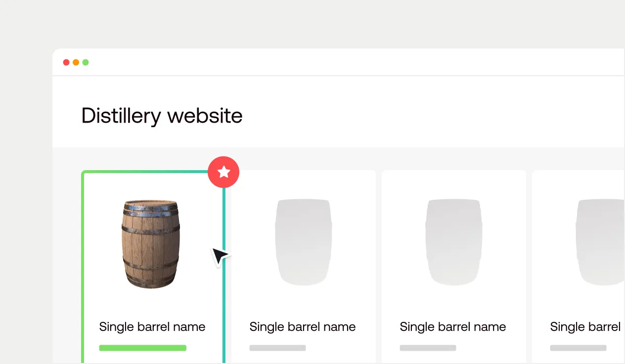The width and height of the screenshot is (625, 364).
Task: Open the Distillery website heading link
Action: point(162,115)
